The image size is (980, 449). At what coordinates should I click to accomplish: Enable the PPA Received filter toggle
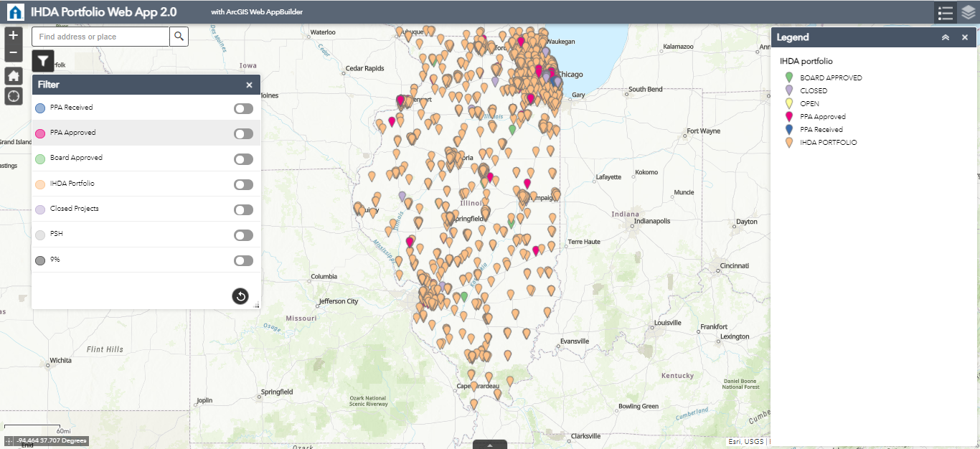tap(243, 108)
